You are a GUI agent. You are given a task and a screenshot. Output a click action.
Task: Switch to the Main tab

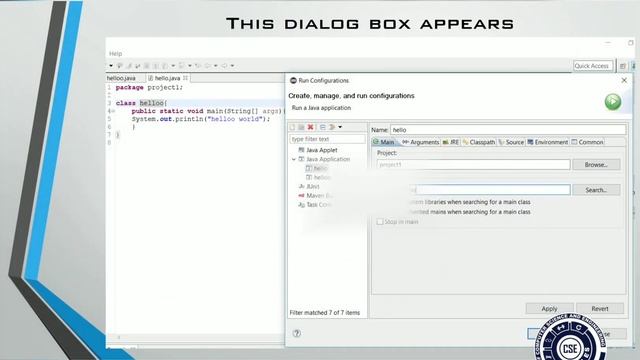pyautogui.click(x=384, y=142)
